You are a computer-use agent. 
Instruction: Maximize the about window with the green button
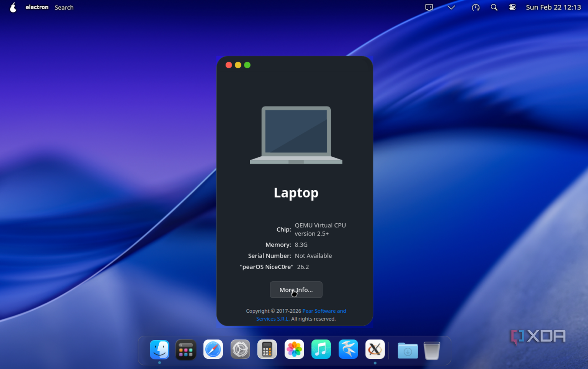[x=247, y=65]
